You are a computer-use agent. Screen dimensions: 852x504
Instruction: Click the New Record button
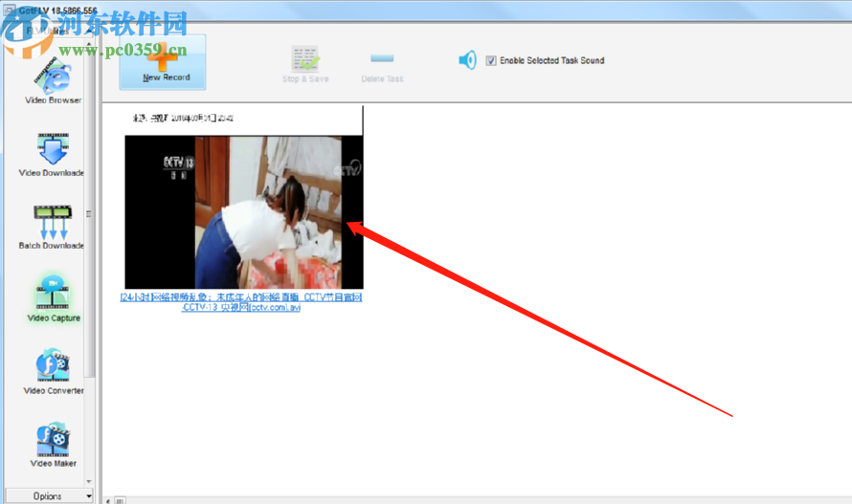pyautogui.click(x=163, y=62)
